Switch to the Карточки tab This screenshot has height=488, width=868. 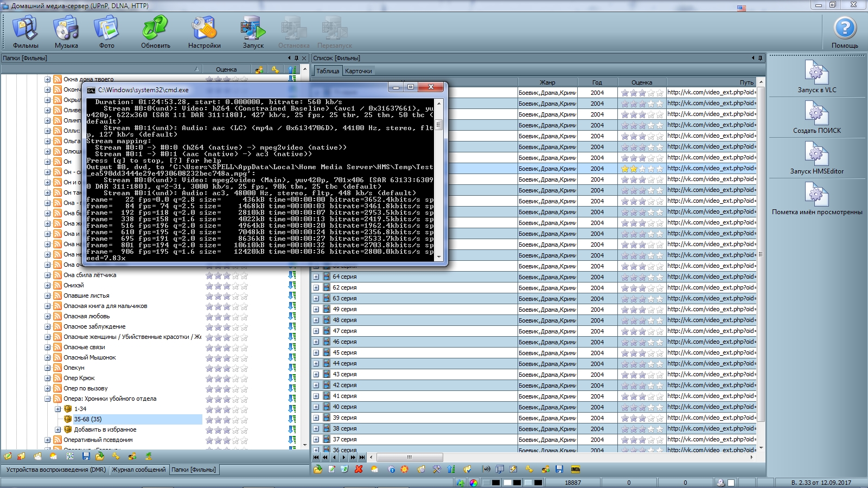[358, 71]
